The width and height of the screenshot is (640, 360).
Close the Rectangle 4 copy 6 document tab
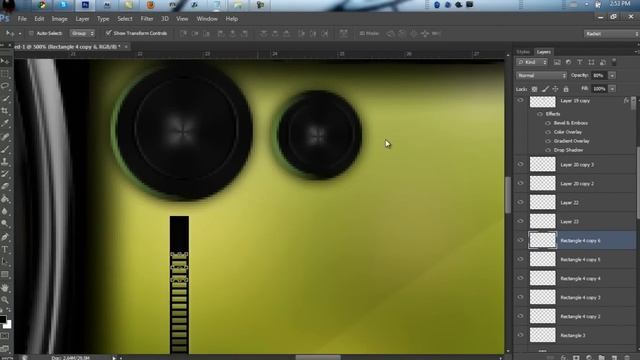coord(126,47)
